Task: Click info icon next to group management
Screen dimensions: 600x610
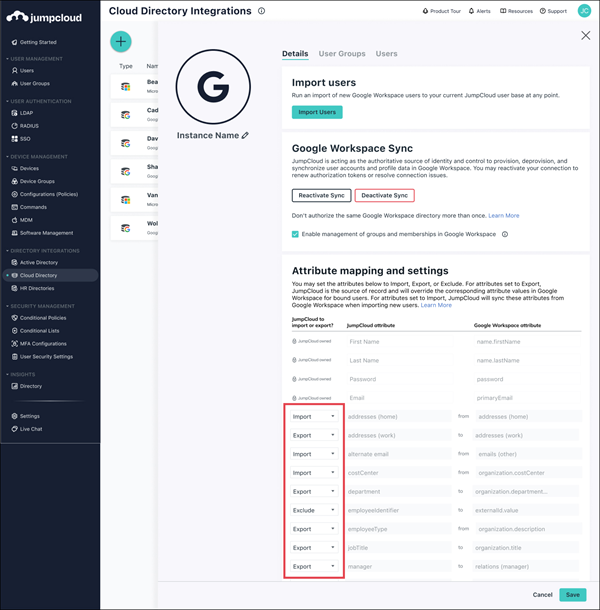Action: click(x=505, y=234)
